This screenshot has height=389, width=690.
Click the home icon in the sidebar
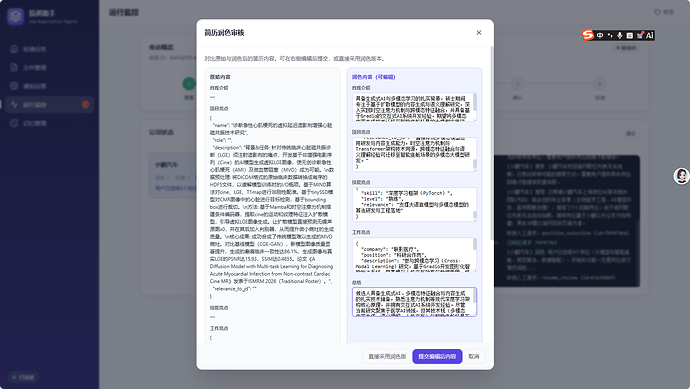pos(14,49)
